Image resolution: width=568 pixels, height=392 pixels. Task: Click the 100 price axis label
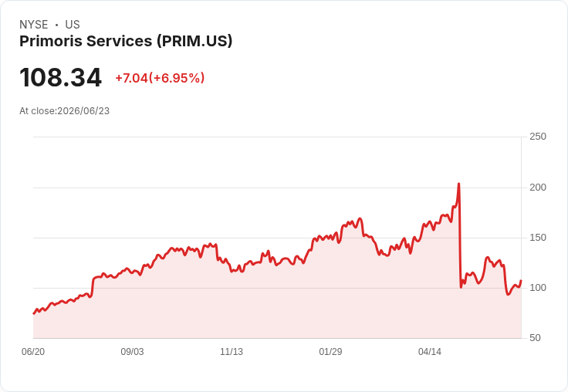pyautogui.click(x=538, y=288)
